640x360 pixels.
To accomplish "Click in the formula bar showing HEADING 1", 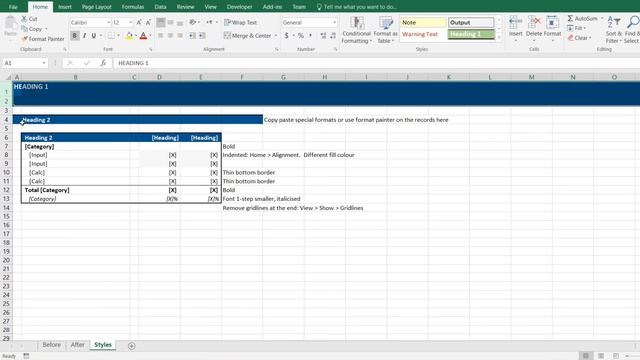I will click(376, 63).
